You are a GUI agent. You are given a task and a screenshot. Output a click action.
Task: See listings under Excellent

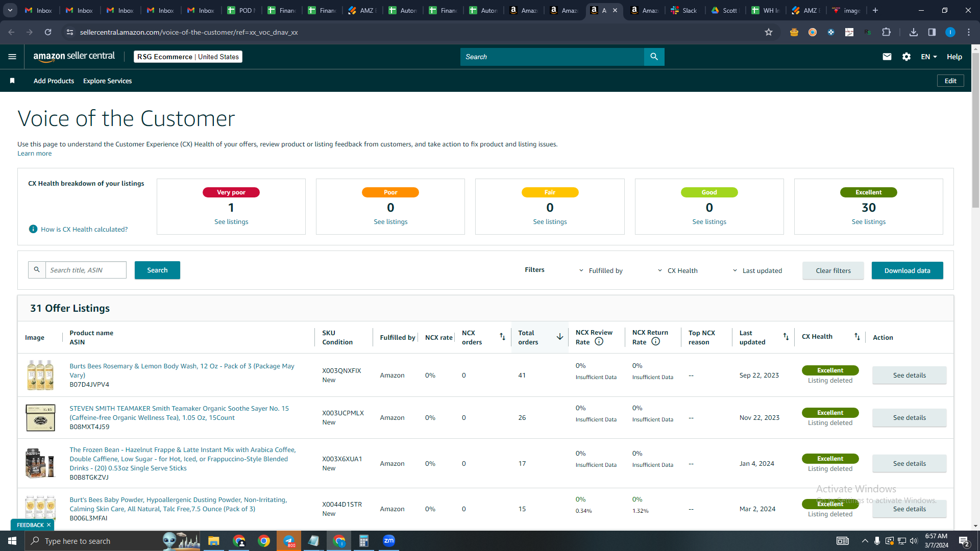point(868,221)
